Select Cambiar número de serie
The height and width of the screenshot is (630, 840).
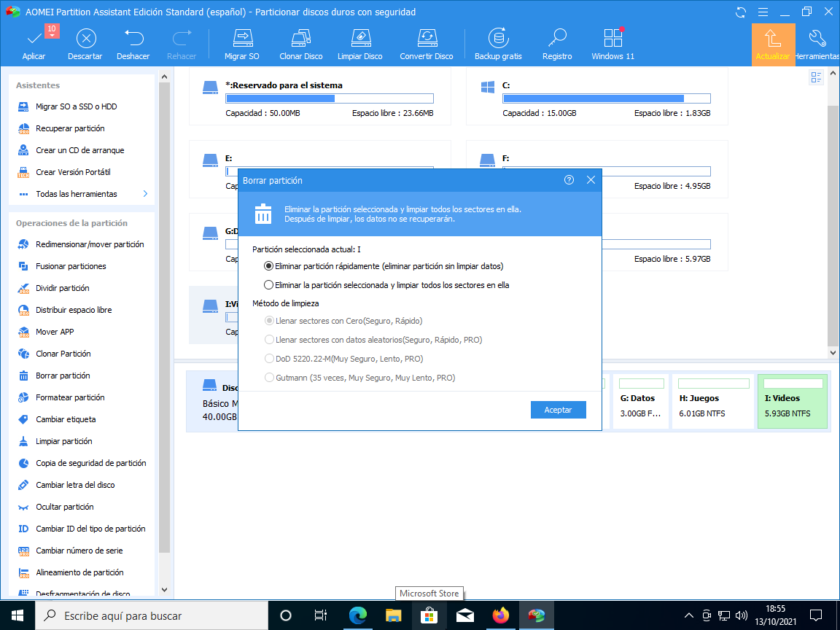pos(79,551)
